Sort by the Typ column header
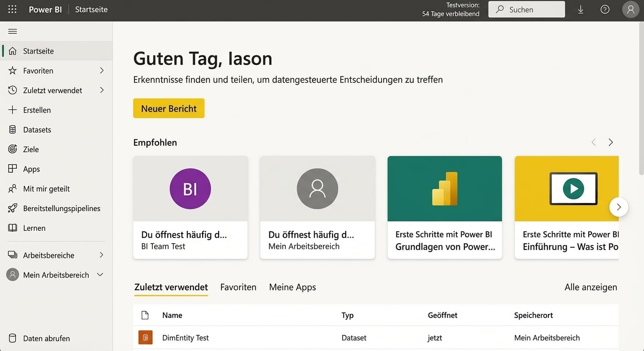 pyautogui.click(x=347, y=315)
